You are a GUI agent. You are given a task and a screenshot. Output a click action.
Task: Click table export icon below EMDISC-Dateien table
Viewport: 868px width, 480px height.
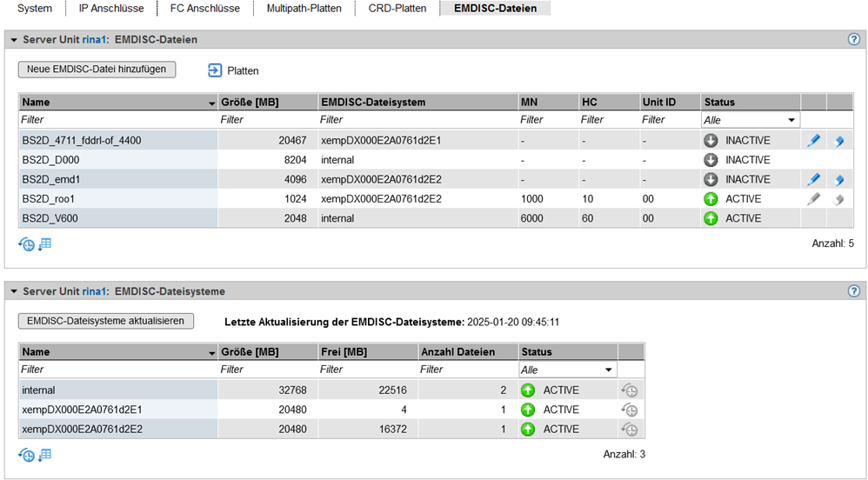pos(45,244)
